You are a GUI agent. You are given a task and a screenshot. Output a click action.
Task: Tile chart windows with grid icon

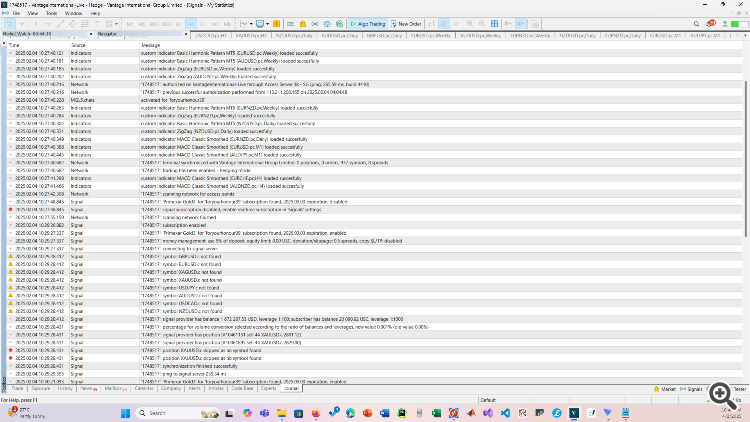[x=495, y=24]
